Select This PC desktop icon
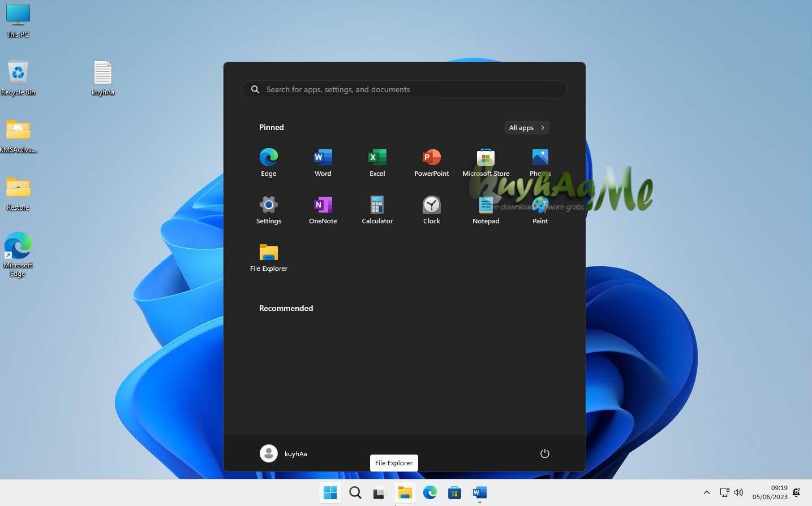This screenshot has width=812, height=506. [18, 21]
